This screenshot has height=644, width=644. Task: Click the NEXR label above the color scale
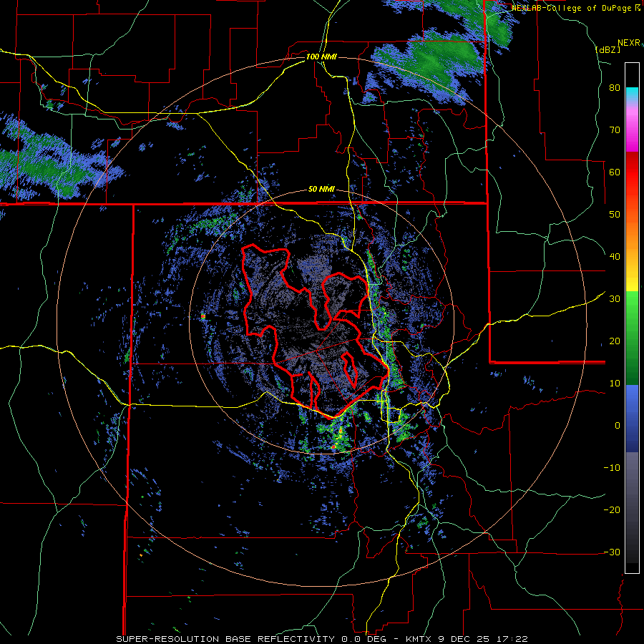point(629,43)
